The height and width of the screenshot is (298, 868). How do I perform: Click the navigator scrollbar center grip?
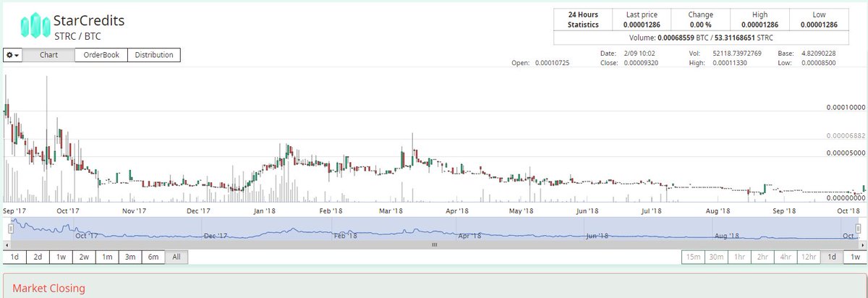(x=434, y=244)
